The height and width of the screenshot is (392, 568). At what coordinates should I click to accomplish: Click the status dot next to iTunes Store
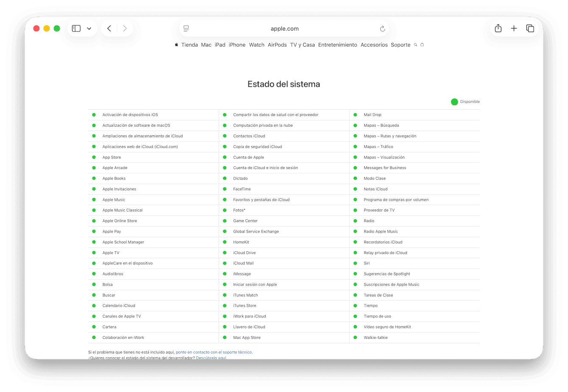coord(225,306)
